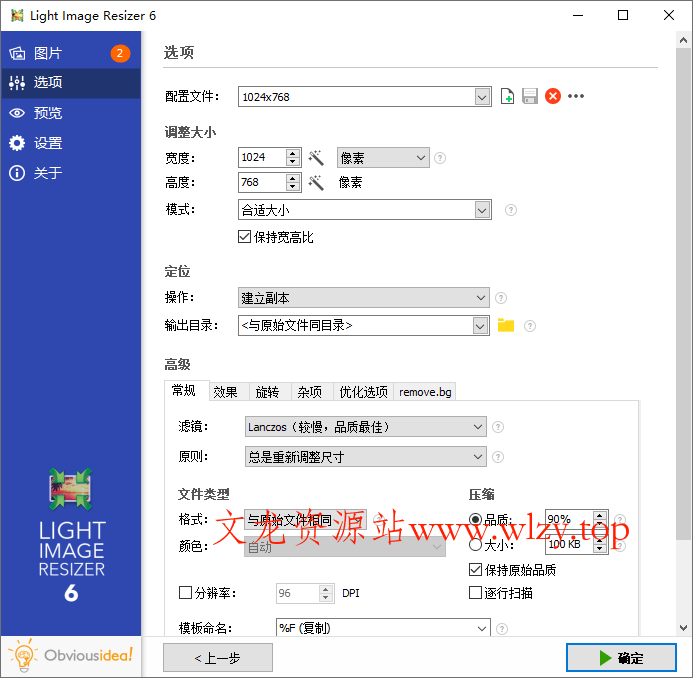Switch to the 效果 tab

coord(228,392)
